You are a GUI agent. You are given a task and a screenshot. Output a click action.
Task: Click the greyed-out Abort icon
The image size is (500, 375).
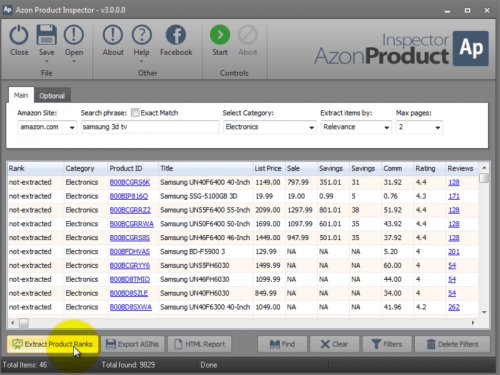pos(248,35)
